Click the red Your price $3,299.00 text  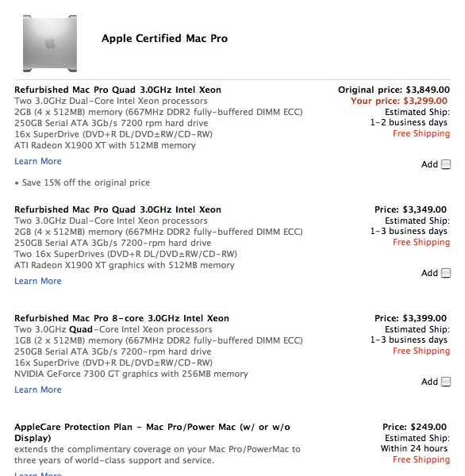coord(399,101)
